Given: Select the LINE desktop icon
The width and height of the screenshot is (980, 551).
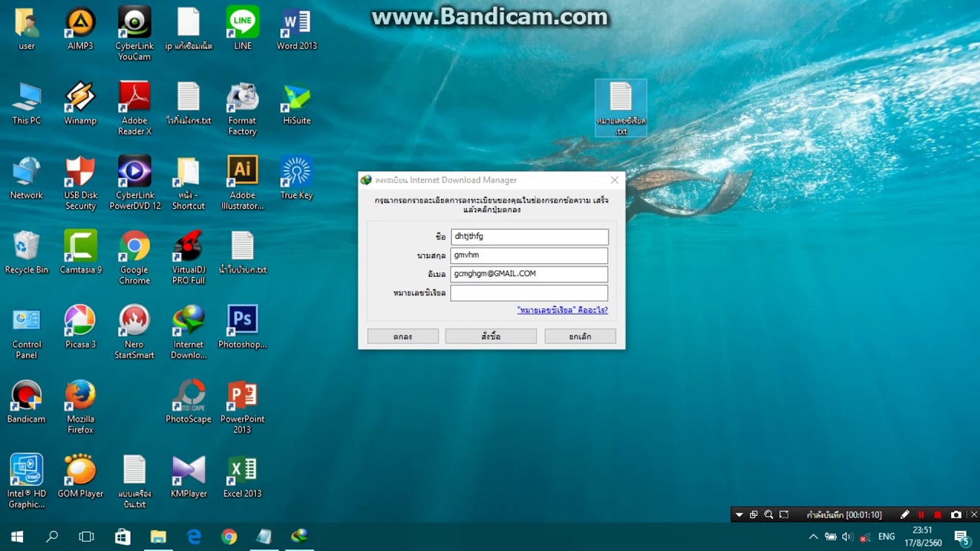Looking at the screenshot, I should [x=242, y=29].
